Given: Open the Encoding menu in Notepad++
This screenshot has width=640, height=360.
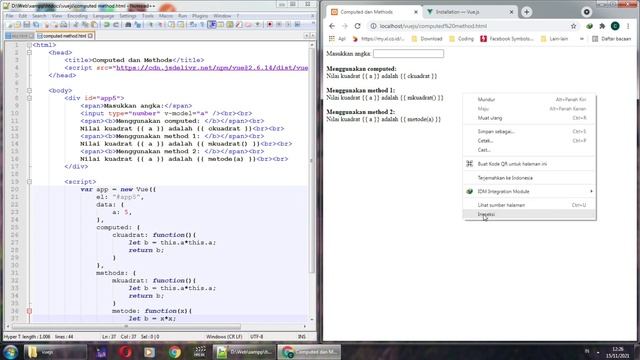Looking at the screenshot, I should click(77, 16).
